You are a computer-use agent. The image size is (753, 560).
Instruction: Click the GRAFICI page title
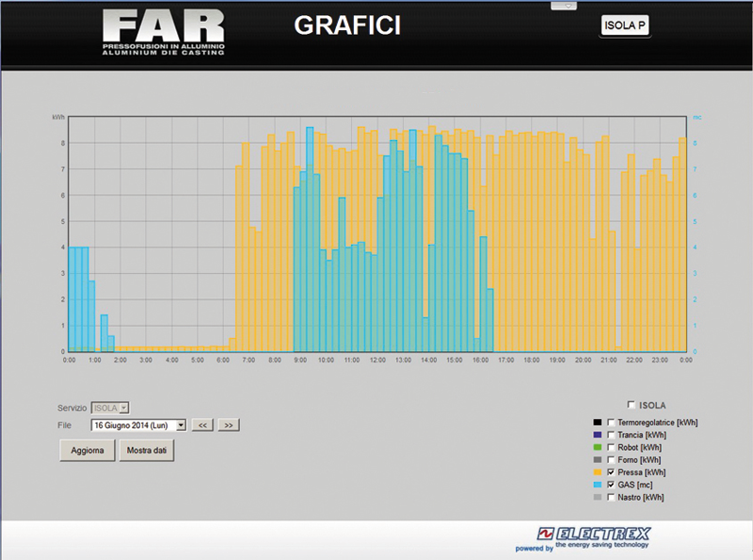pos(347,26)
